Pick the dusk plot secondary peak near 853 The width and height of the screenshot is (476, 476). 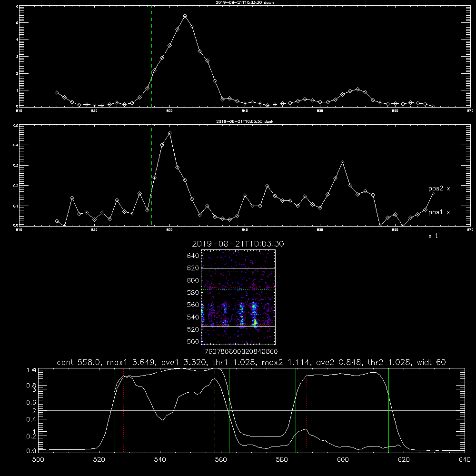pos(342,162)
